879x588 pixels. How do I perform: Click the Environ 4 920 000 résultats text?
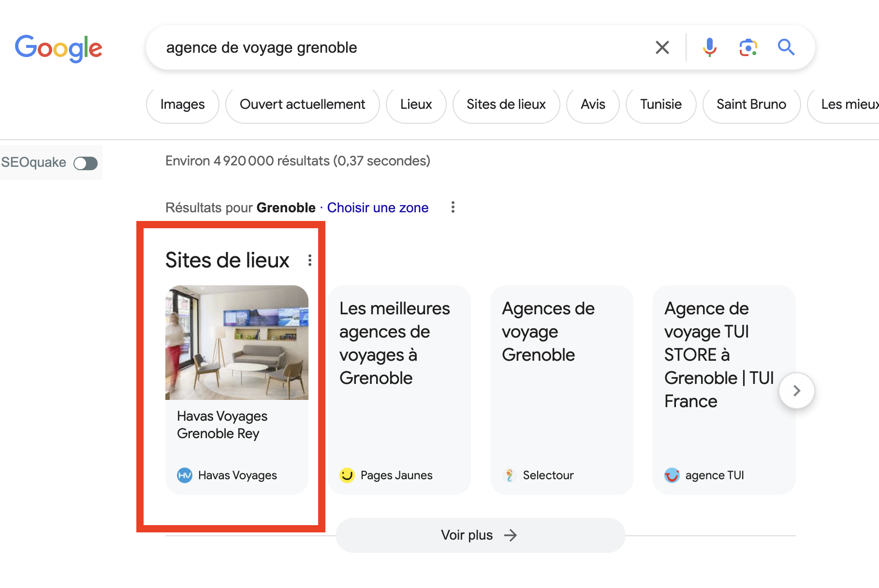click(x=298, y=161)
